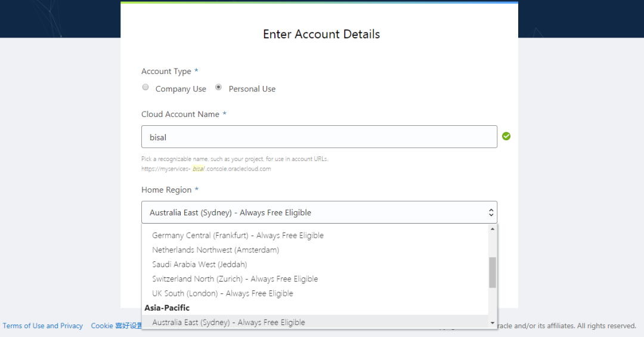Select the Personal Use radio button
The image size is (644, 337).
[219, 88]
